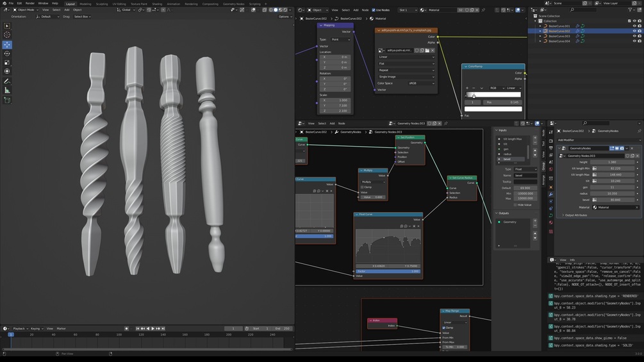Open the sRGB Color Space dropdown
Viewport: 644px width, 362px height.
point(422,83)
